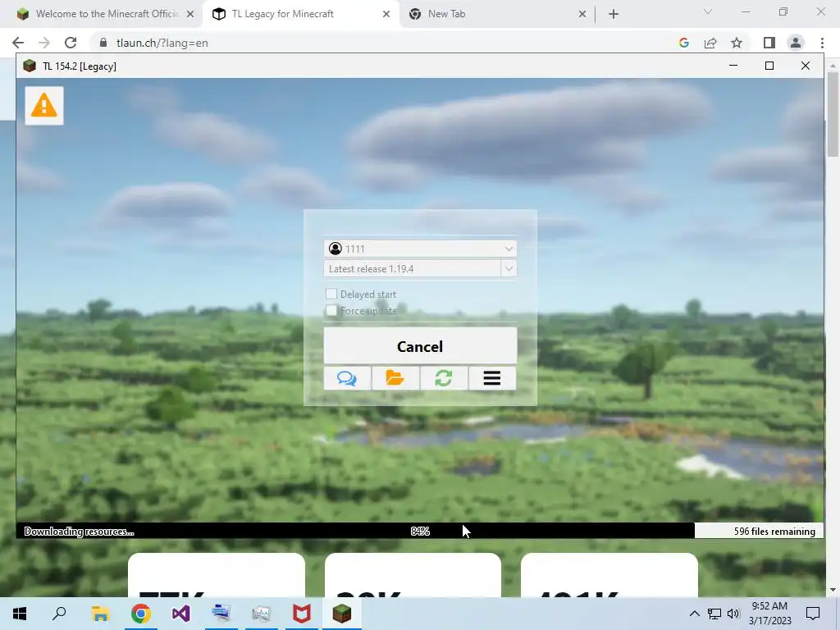Reload the tlaun.ch page

(71, 43)
